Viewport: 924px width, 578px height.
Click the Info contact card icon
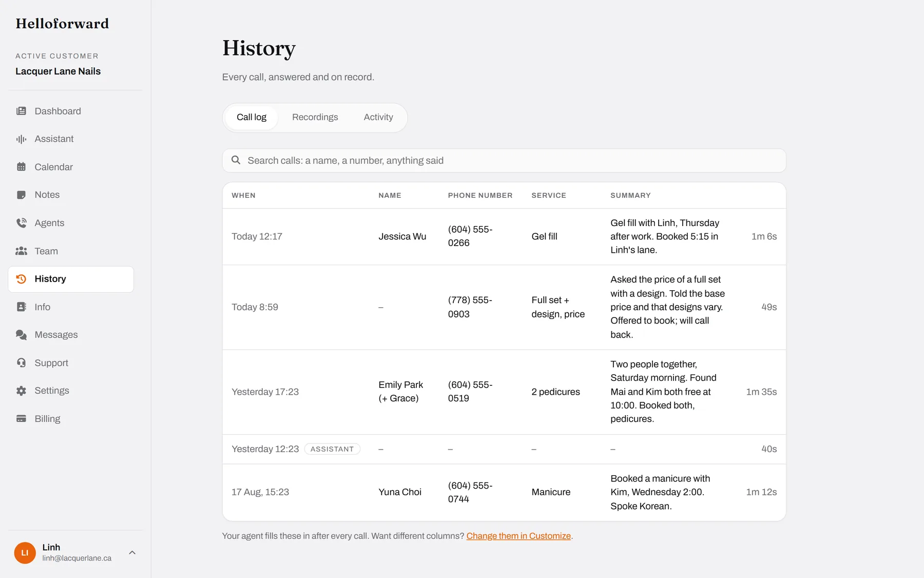[21, 307]
